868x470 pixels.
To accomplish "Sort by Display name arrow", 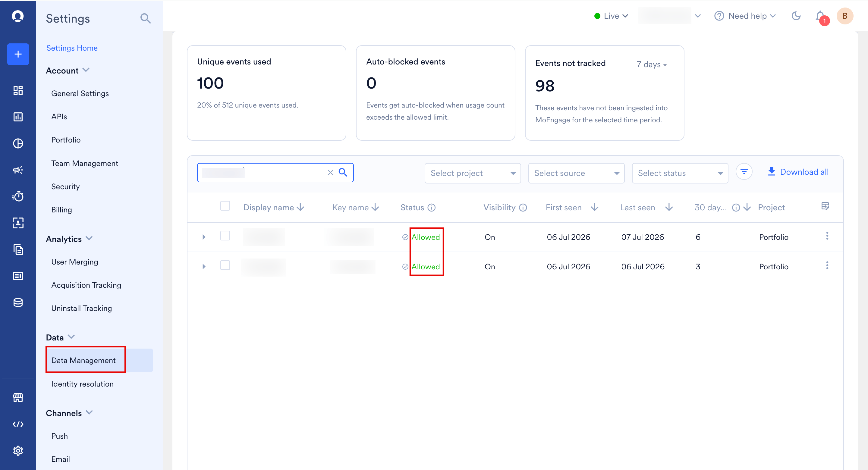I will pyautogui.click(x=300, y=207).
